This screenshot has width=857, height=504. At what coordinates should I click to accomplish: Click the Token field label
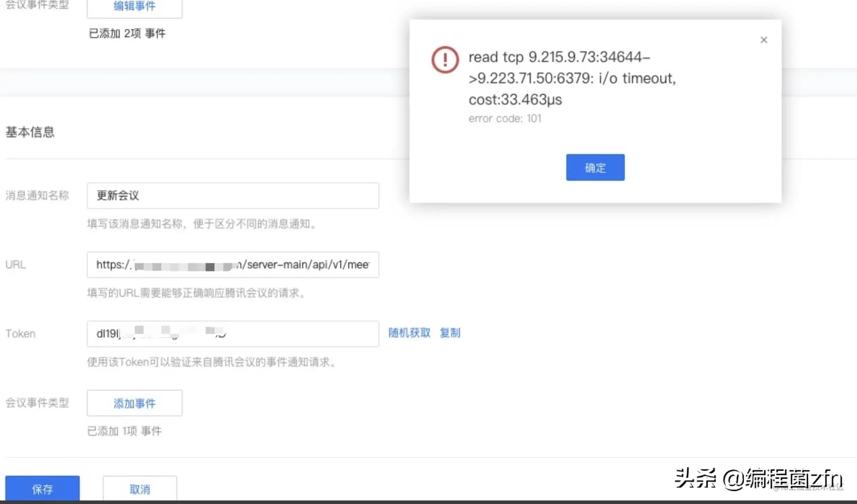(20, 334)
